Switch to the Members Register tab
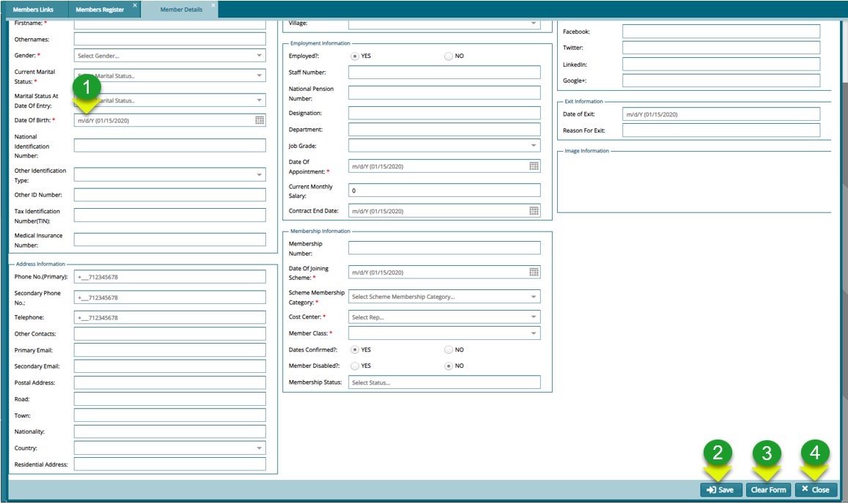 pyautogui.click(x=100, y=10)
